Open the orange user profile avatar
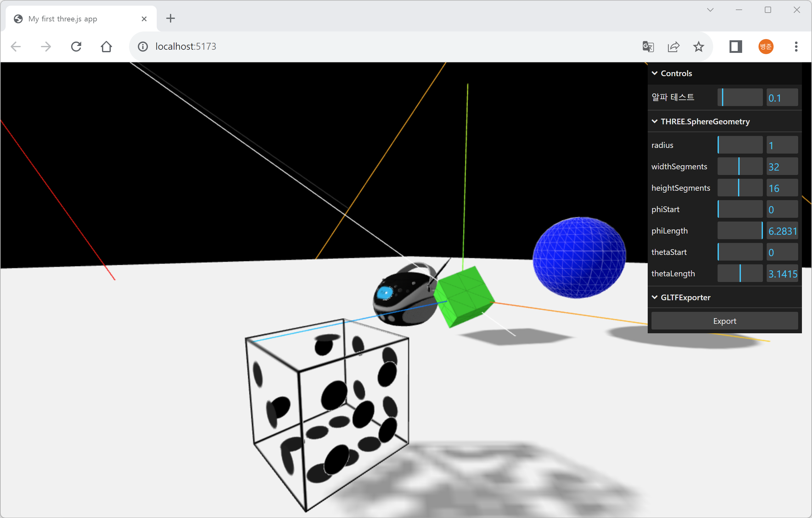This screenshot has width=812, height=518. point(765,47)
